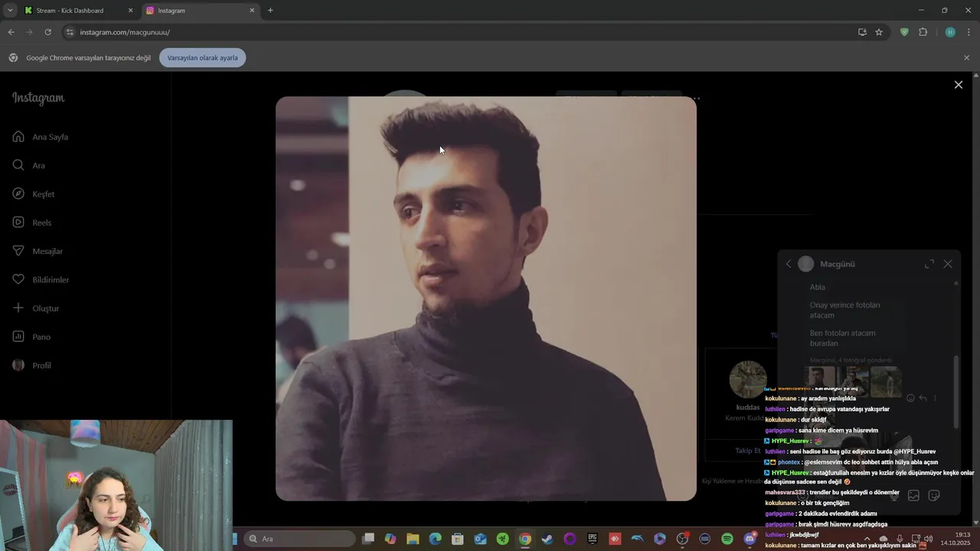980x551 pixels.
Task: Open sticker picker in chat input
Action: (934, 496)
